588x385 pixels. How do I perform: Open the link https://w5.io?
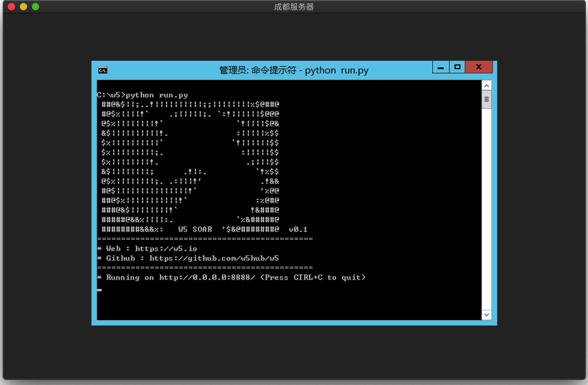pyautogui.click(x=166, y=249)
